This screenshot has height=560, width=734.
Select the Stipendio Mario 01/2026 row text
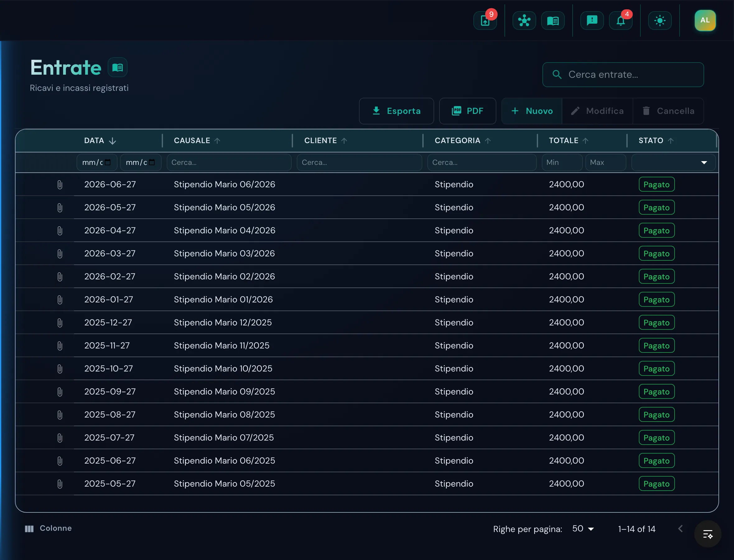point(223,300)
